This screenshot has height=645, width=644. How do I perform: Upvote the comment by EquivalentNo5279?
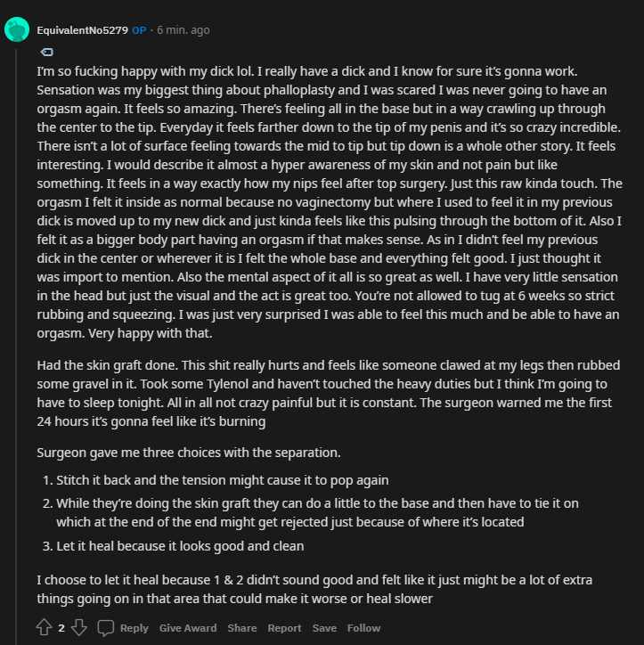click(x=45, y=627)
